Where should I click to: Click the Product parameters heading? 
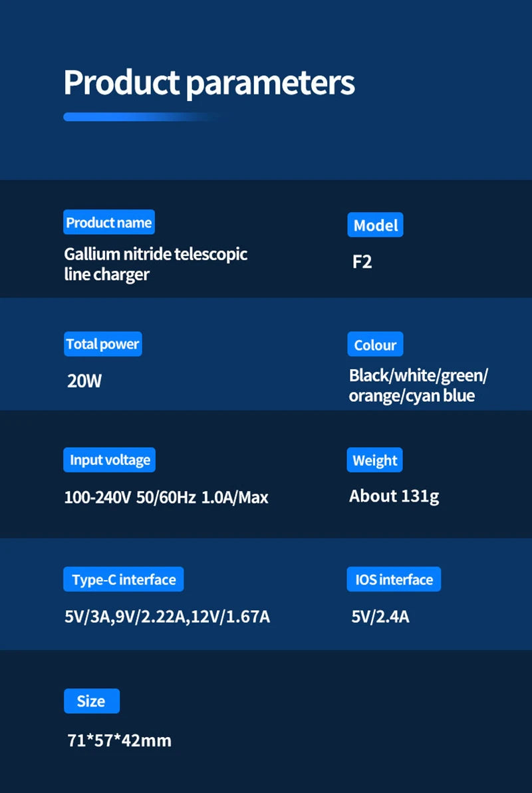pos(209,82)
